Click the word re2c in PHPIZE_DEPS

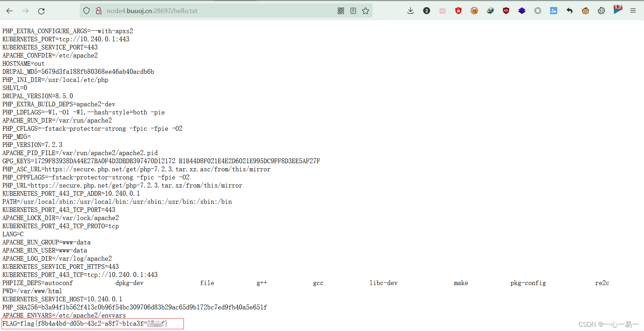602,283
